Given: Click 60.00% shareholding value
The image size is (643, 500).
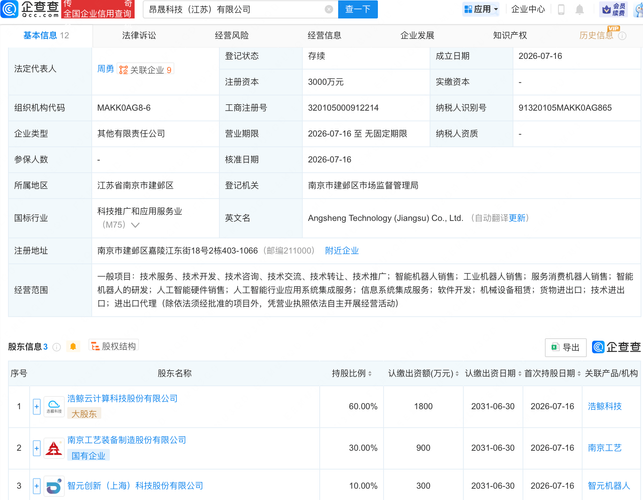Looking at the screenshot, I should (x=363, y=406).
